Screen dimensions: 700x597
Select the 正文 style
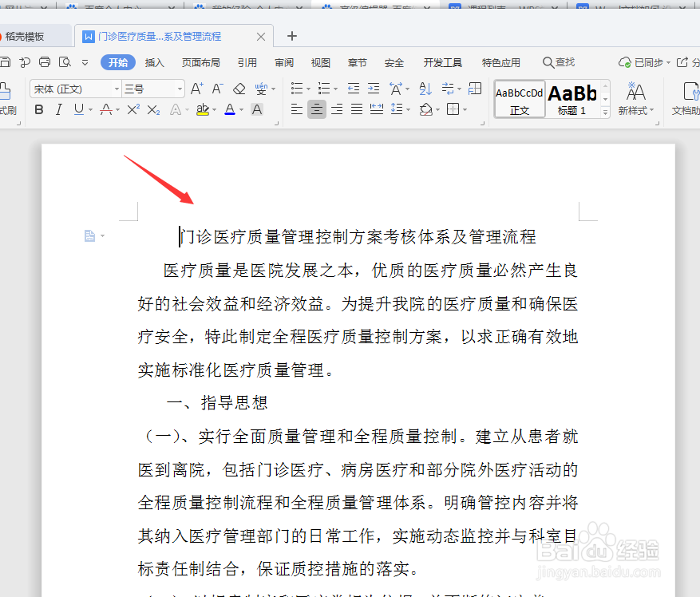pyautogui.click(x=520, y=99)
